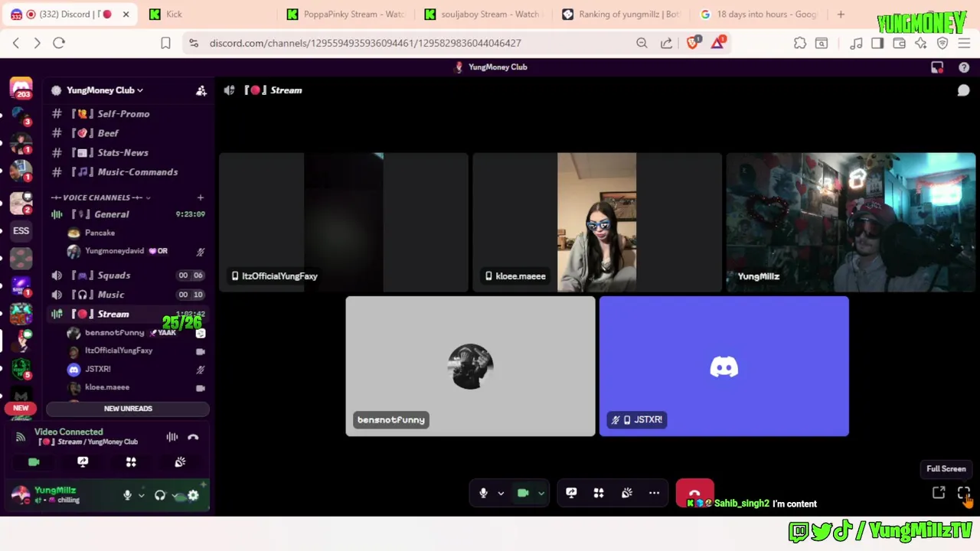Screen dimensions: 980x551
Task: Open Discord inbox icon near help
Action: (937, 67)
